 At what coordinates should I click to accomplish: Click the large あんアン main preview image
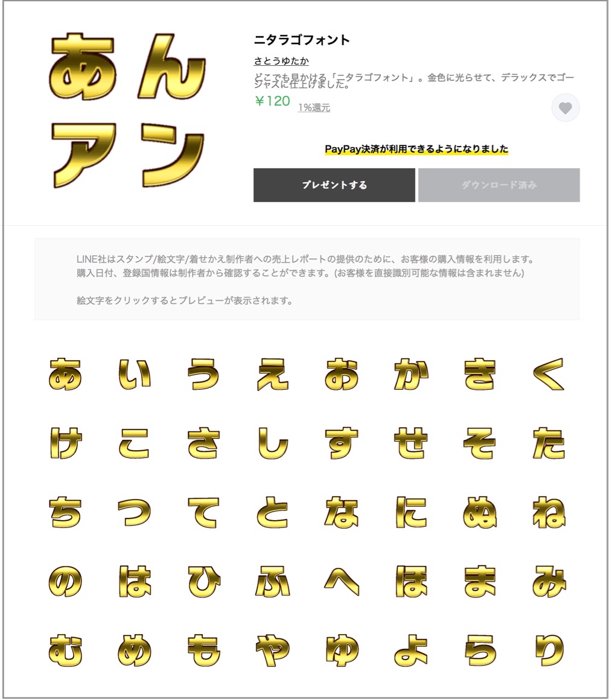point(128,110)
